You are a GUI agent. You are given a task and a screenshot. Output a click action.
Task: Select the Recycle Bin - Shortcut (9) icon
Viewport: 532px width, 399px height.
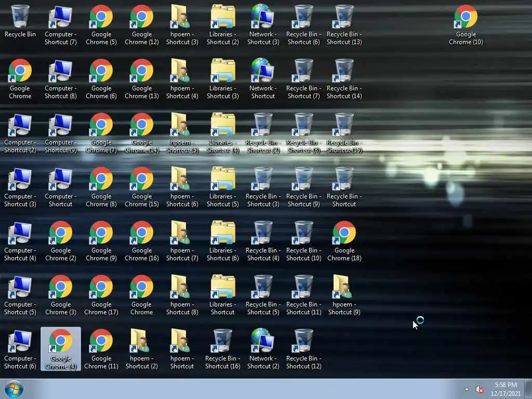tap(303, 187)
